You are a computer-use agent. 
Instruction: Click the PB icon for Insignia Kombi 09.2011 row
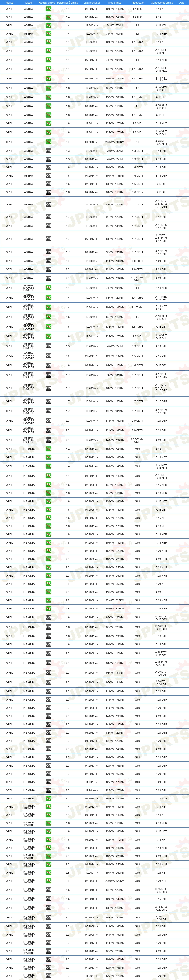(x=49, y=815)
